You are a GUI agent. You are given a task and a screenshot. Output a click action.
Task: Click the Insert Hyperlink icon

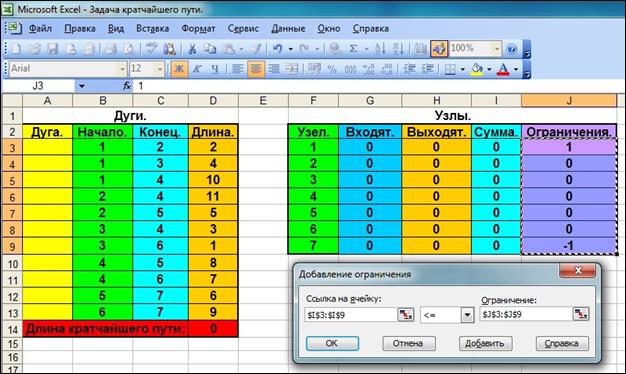click(x=335, y=49)
